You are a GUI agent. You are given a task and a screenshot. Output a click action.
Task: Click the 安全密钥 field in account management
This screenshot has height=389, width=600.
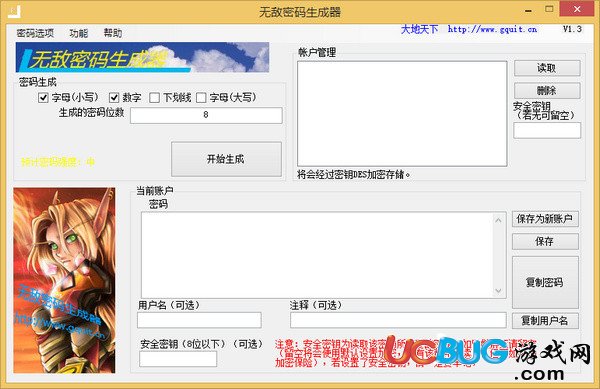tap(547, 130)
